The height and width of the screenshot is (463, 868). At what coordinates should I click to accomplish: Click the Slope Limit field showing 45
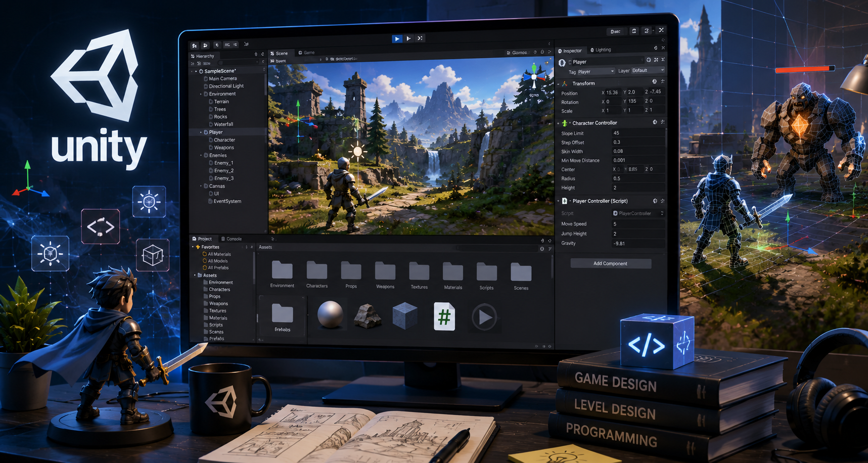pyautogui.click(x=638, y=133)
